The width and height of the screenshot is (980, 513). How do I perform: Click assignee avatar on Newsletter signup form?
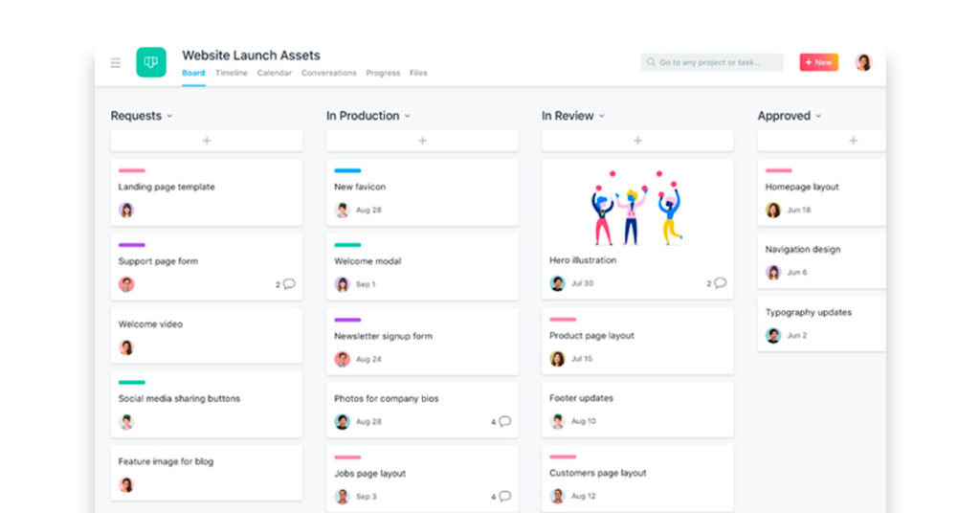(x=342, y=359)
